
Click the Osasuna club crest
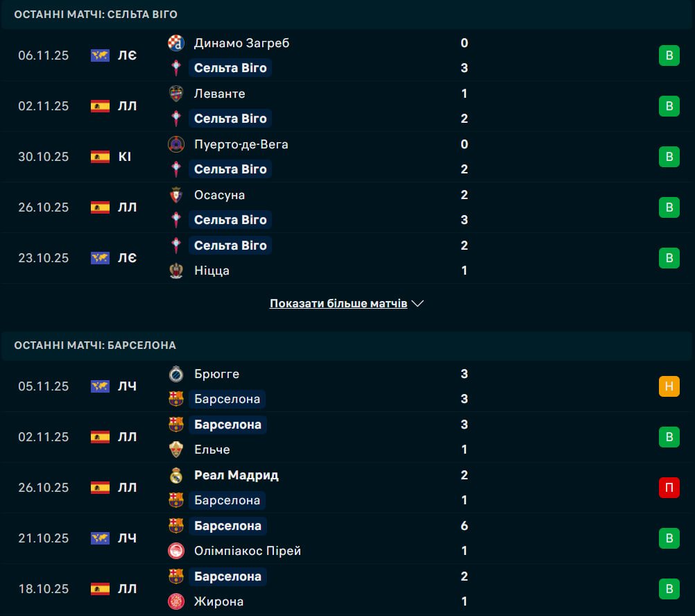point(176,195)
